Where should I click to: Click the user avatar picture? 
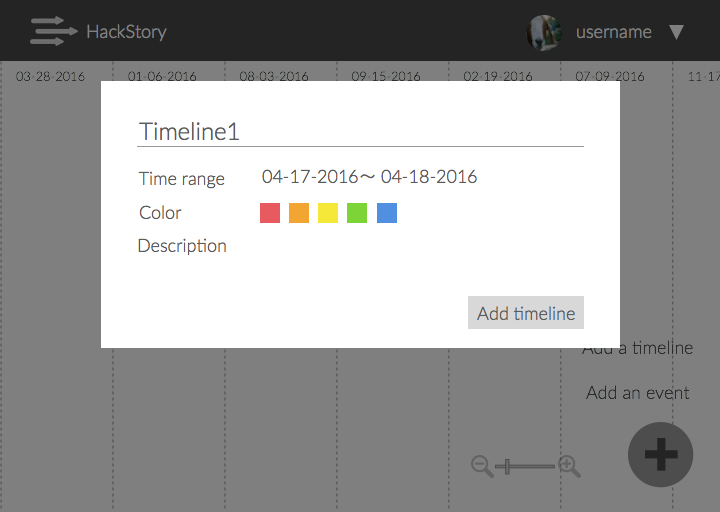coord(544,32)
